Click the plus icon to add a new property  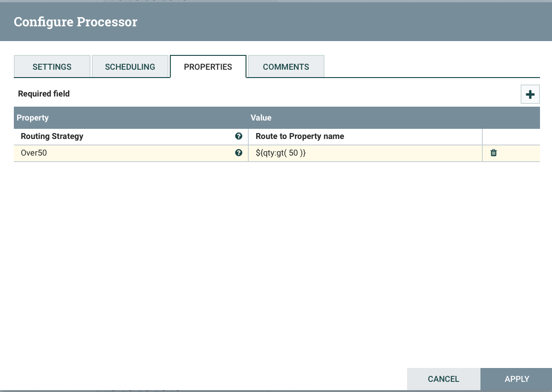530,94
